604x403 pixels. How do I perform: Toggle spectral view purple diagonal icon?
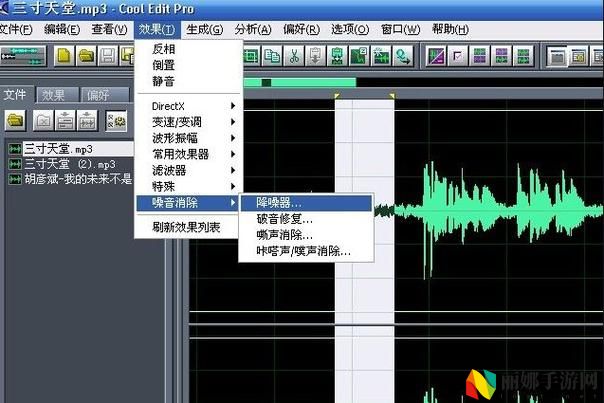[436, 56]
